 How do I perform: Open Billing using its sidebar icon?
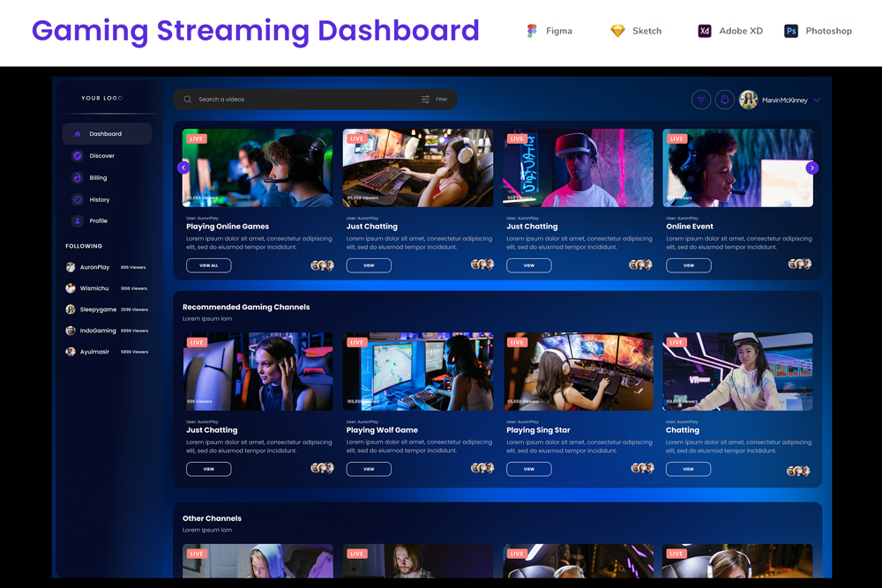pyautogui.click(x=78, y=177)
